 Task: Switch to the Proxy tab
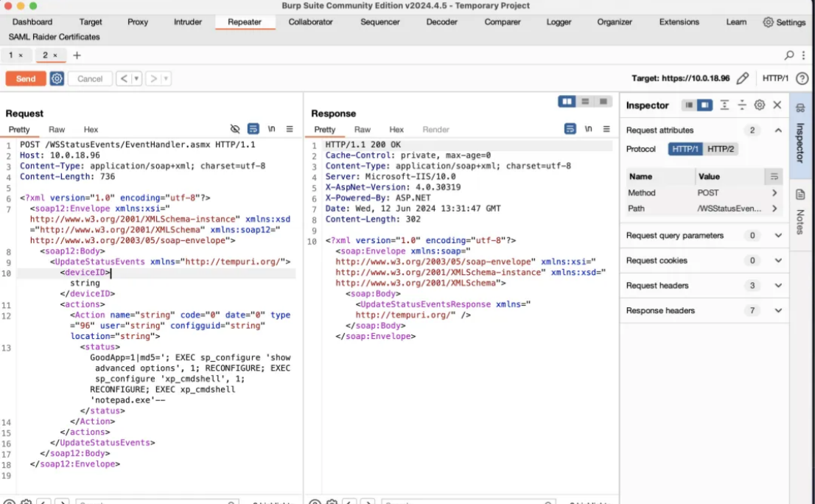pos(138,22)
